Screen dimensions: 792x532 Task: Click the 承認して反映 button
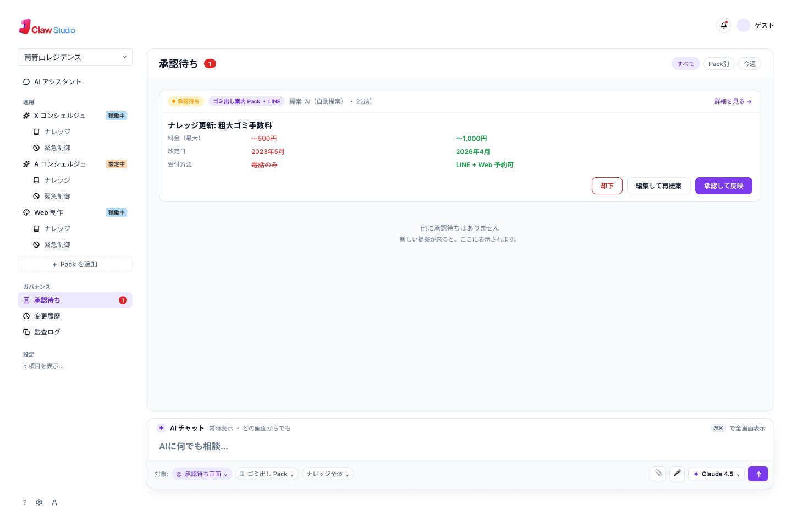tap(724, 186)
